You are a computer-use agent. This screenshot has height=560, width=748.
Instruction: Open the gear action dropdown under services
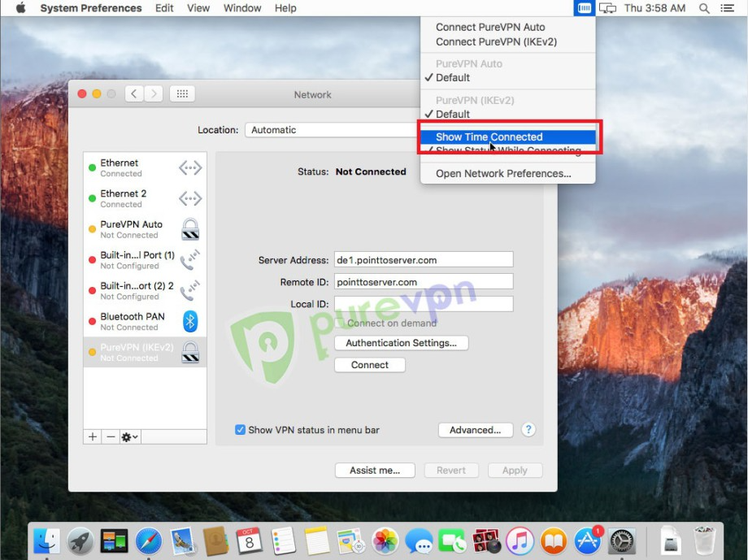coord(129,436)
